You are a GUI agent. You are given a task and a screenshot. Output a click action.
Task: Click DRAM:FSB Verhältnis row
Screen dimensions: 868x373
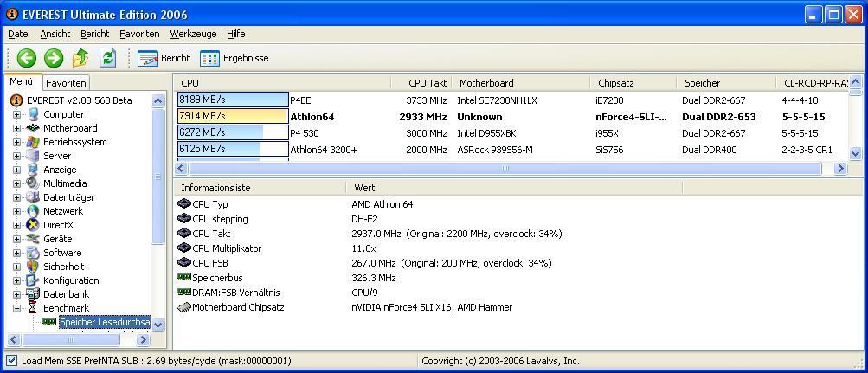coord(518,293)
